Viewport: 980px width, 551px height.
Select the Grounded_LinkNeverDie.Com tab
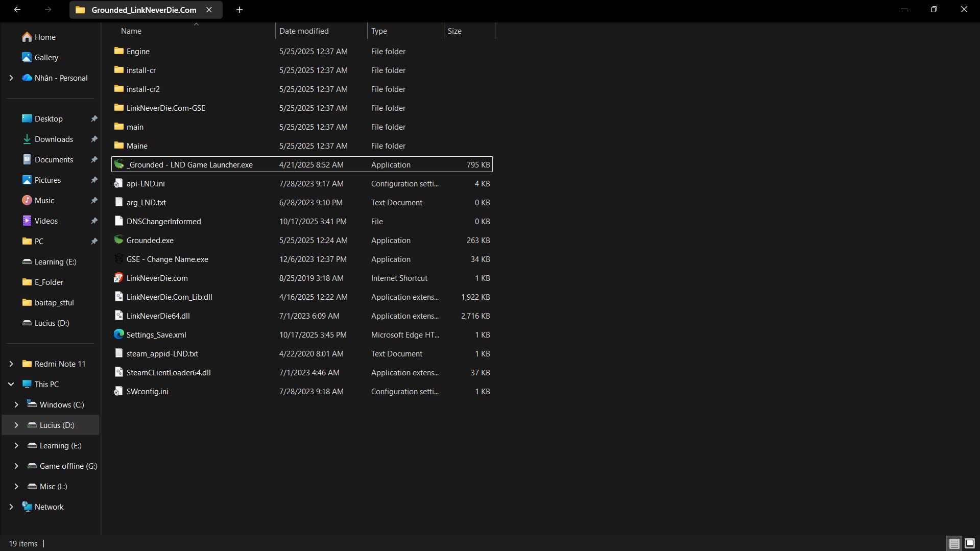pyautogui.click(x=144, y=10)
